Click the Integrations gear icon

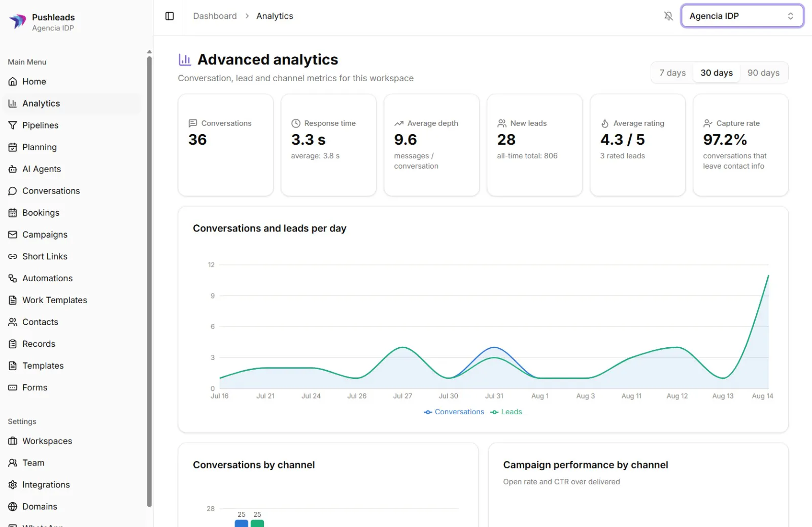point(13,485)
